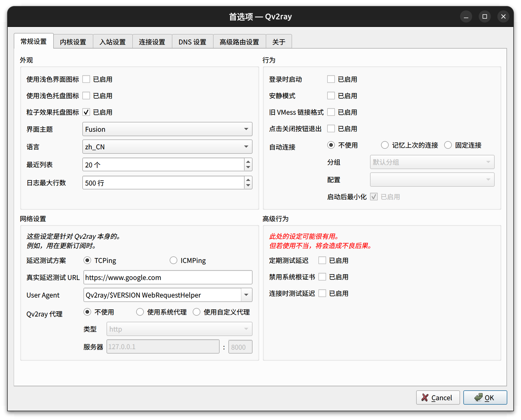Screen dimensions: 521x420
Task: Open the 语言 zh_CN dropdown
Action: click(x=167, y=147)
